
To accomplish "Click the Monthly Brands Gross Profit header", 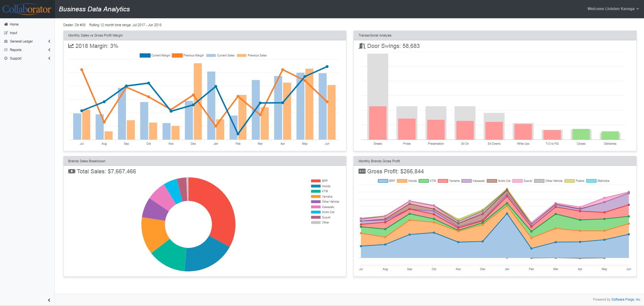I will [x=495, y=161].
